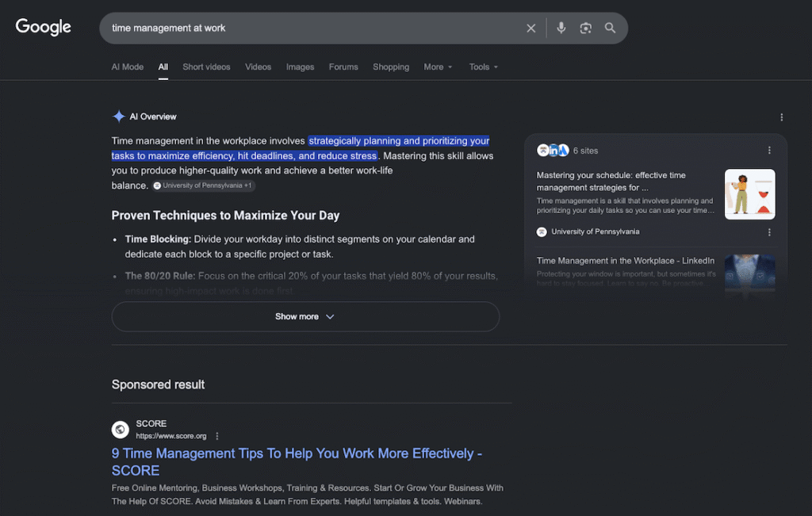The image size is (812, 516).
Task: Click the AI Overview sparkle icon
Action: click(x=119, y=117)
